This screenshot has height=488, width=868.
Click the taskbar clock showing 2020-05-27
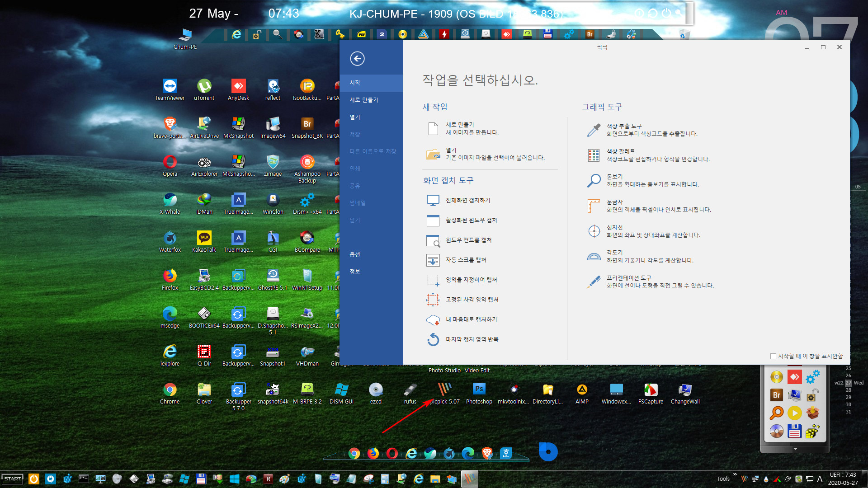[843, 479]
